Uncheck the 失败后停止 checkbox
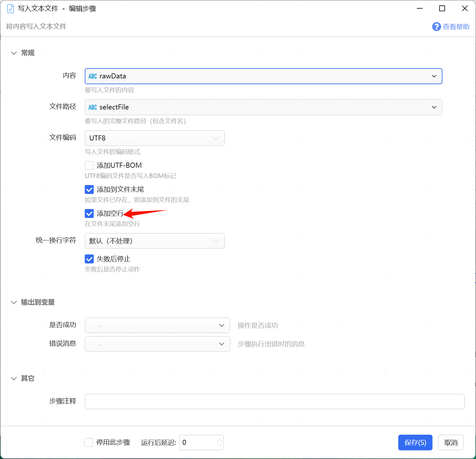Screen dimensions: 476x459 click(89, 259)
